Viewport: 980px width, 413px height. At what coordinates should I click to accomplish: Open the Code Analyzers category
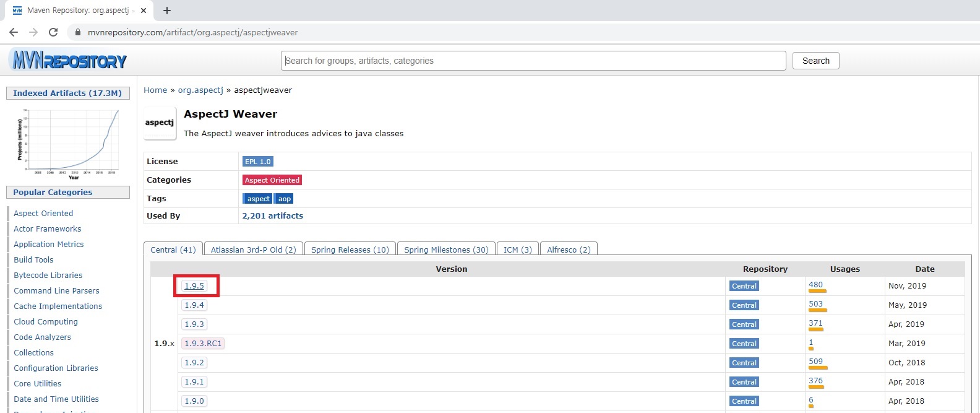[x=42, y=337]
